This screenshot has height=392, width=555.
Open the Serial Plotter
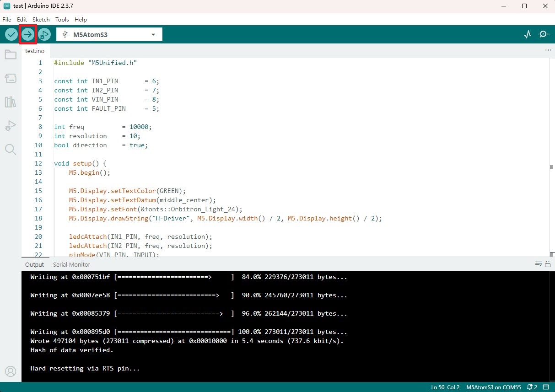pyautogui.click(x=528, y=34)
